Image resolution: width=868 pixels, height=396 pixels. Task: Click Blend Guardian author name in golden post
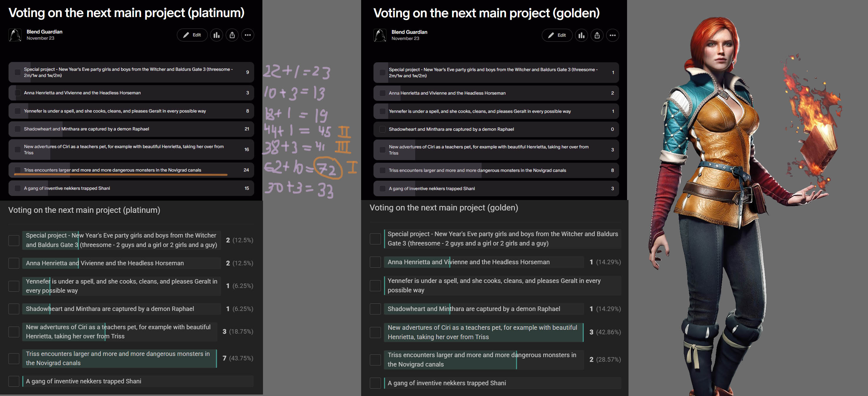click(x=409, y=32)
